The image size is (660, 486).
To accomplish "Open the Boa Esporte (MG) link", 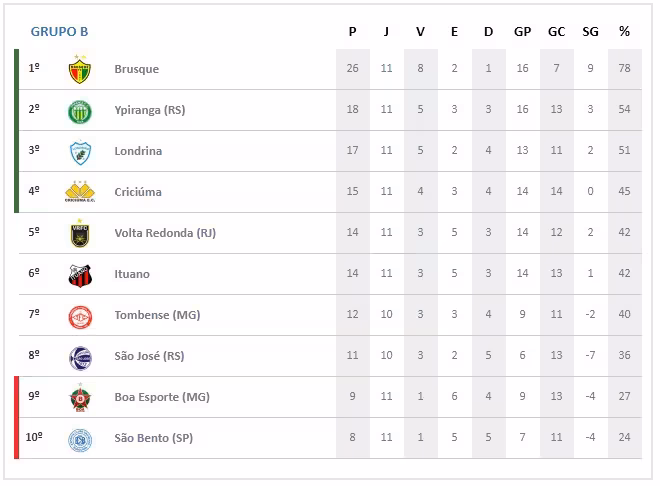I will 161,397.
